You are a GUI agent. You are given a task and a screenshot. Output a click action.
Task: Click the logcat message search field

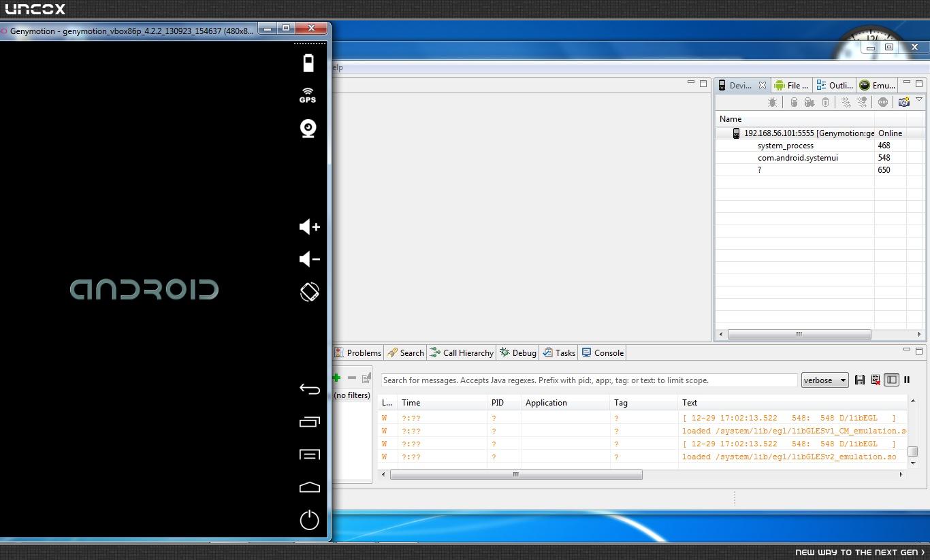pyautogui.click(x=589, y=380)
